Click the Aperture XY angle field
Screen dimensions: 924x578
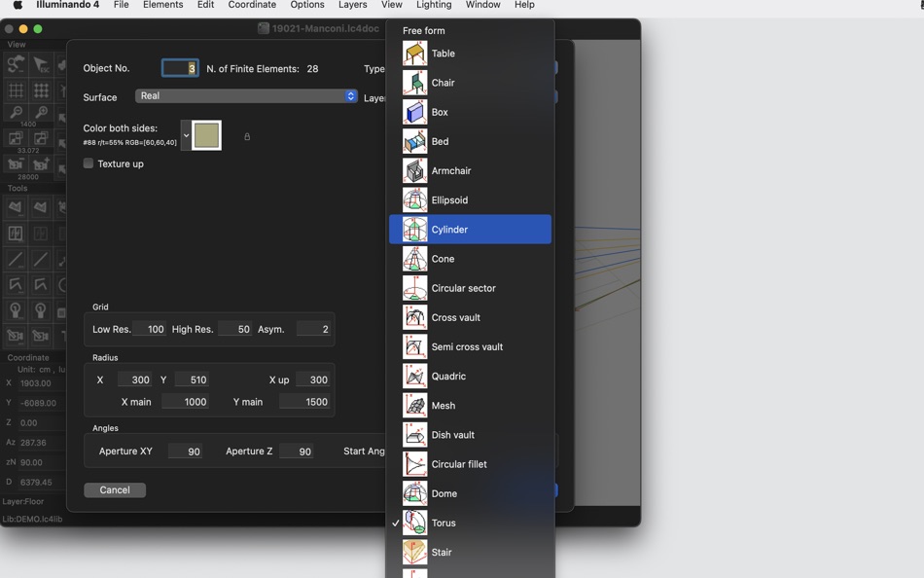[x=185, y=452]
